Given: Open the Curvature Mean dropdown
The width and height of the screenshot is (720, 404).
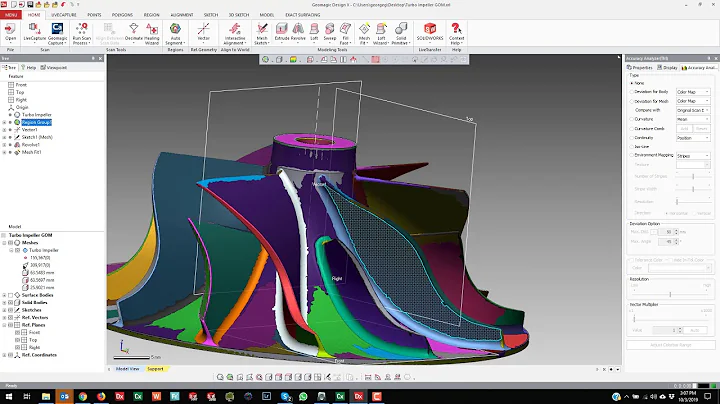Looking at the screenshot, I should [x=693, y=119].
